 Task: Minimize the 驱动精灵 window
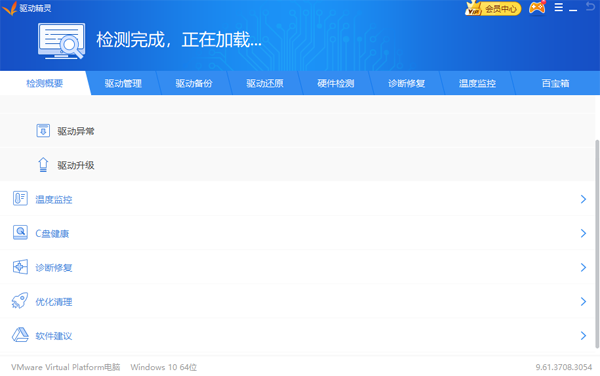pos(573,10)
